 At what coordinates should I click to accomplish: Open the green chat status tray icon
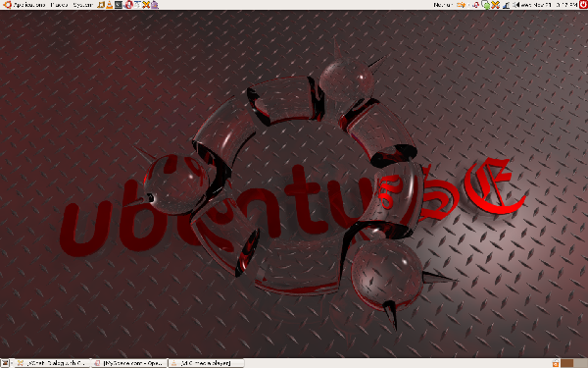486,5
